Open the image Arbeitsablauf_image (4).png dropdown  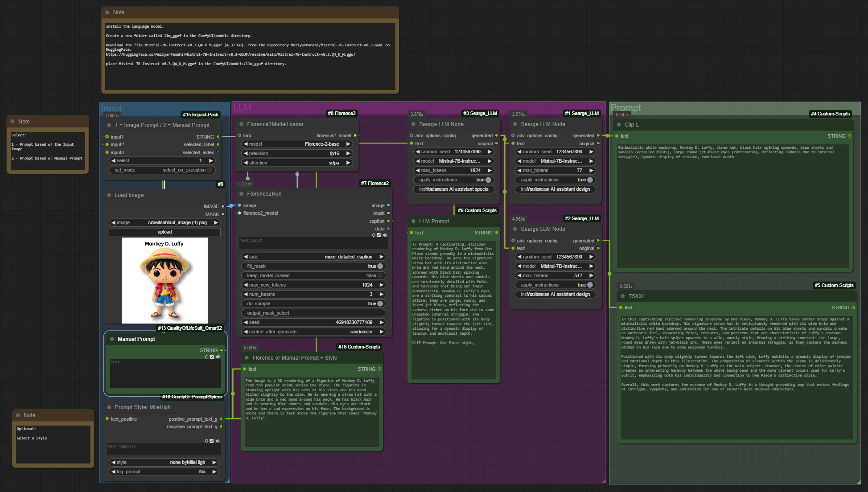165,222
